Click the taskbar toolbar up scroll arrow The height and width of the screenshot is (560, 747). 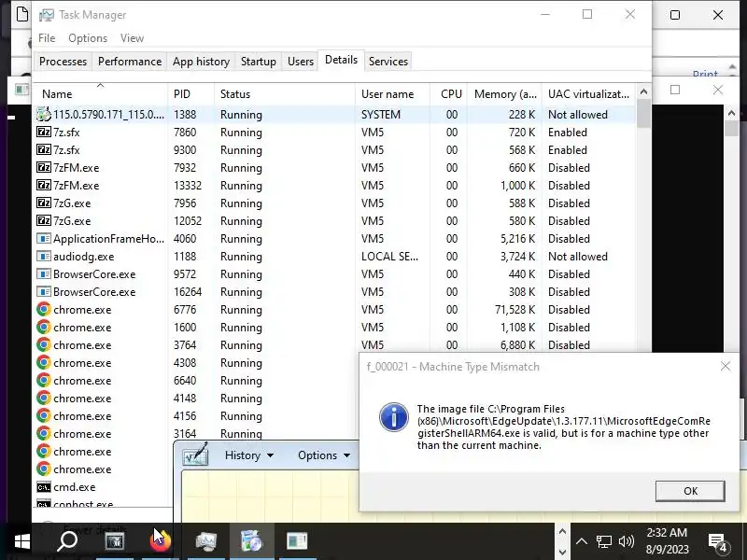pos(562,531)
